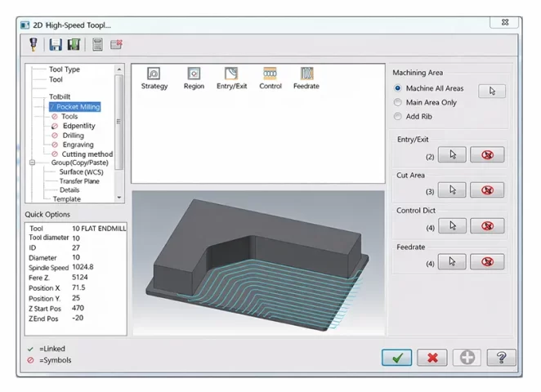541x392 pixels.
Task: Click the plus apply button
Action: point(467,358)
